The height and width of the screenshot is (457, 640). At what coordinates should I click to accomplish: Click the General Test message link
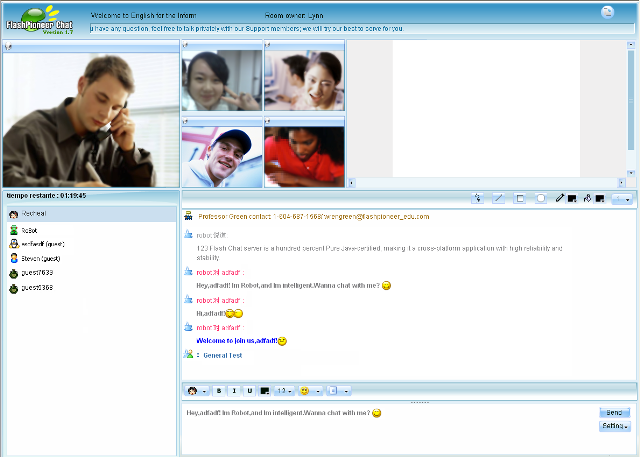[223, 355]
